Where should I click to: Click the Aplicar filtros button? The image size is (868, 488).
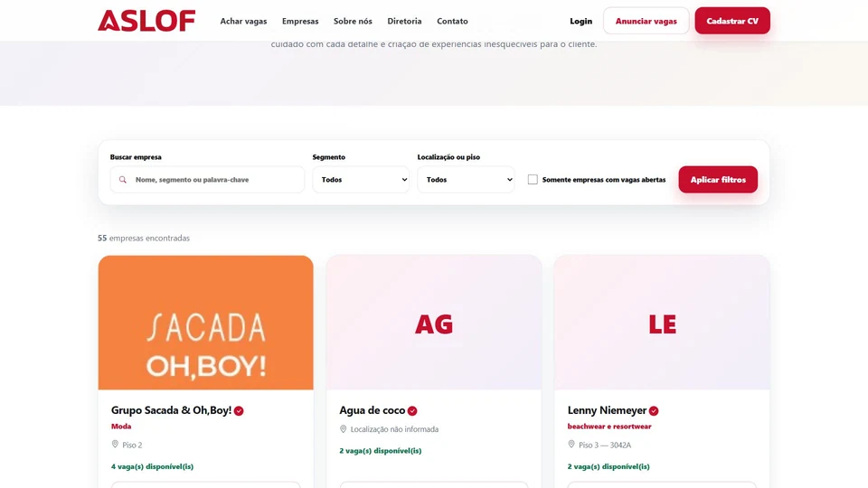pyautogui.click(x=718, y=180)
